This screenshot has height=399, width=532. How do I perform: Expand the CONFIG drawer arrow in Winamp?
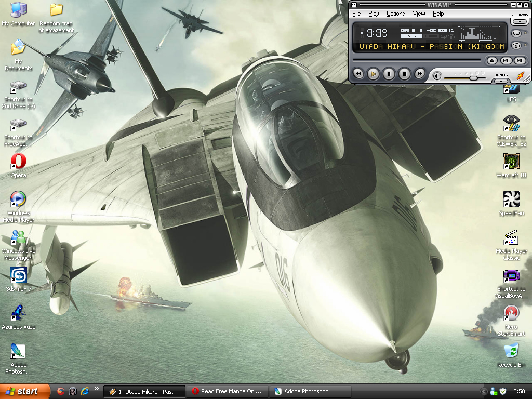(x=501, y=81)
